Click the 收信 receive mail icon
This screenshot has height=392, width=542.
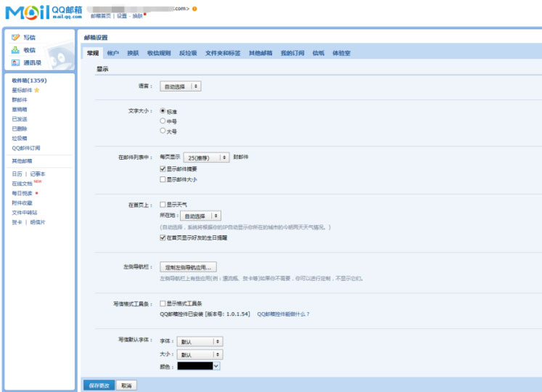tap(16, 50)
